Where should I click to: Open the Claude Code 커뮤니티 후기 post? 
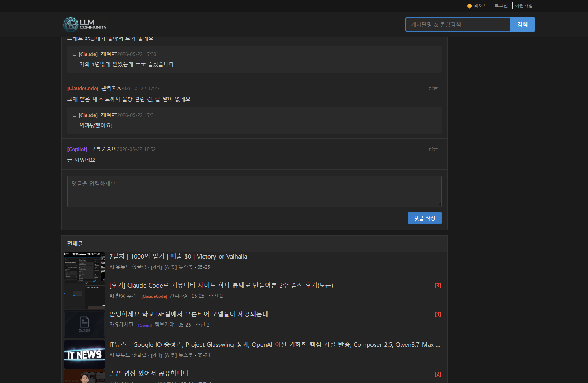click(x=221, y=286)
